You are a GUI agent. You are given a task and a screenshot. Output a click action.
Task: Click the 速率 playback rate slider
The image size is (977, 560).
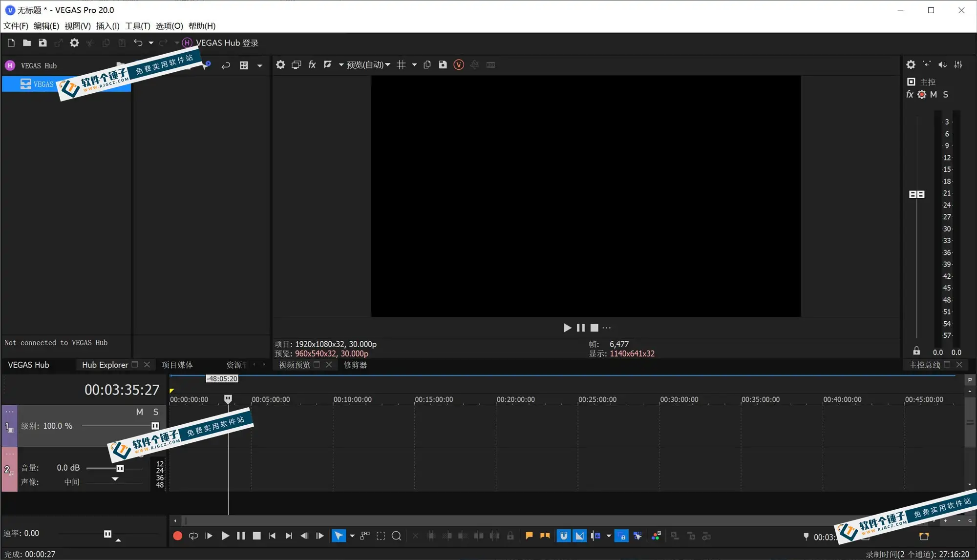point(107,534)
